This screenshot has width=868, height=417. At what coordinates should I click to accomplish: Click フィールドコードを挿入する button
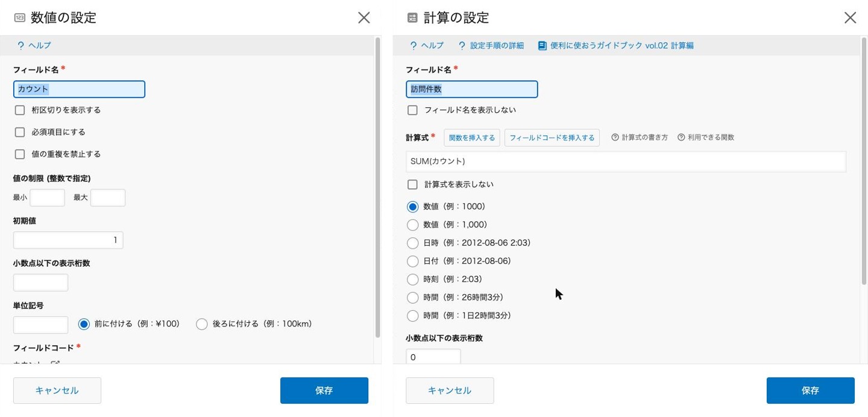tap(552, 138)
